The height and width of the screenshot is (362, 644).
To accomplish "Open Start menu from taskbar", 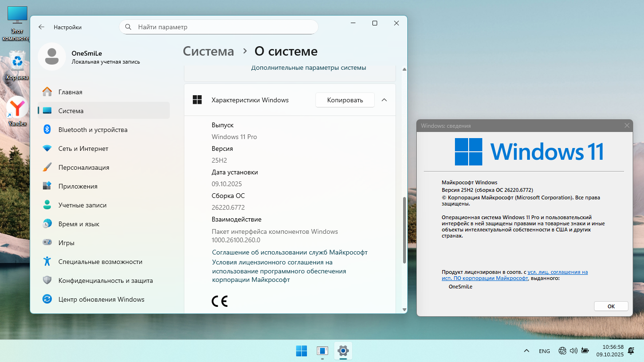I will [x=301, y=351].
